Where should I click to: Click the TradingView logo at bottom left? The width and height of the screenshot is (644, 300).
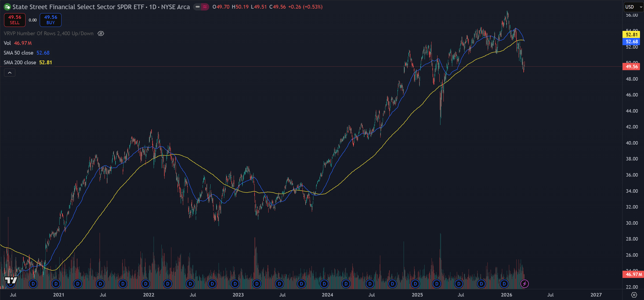click(x=11, y=280)
